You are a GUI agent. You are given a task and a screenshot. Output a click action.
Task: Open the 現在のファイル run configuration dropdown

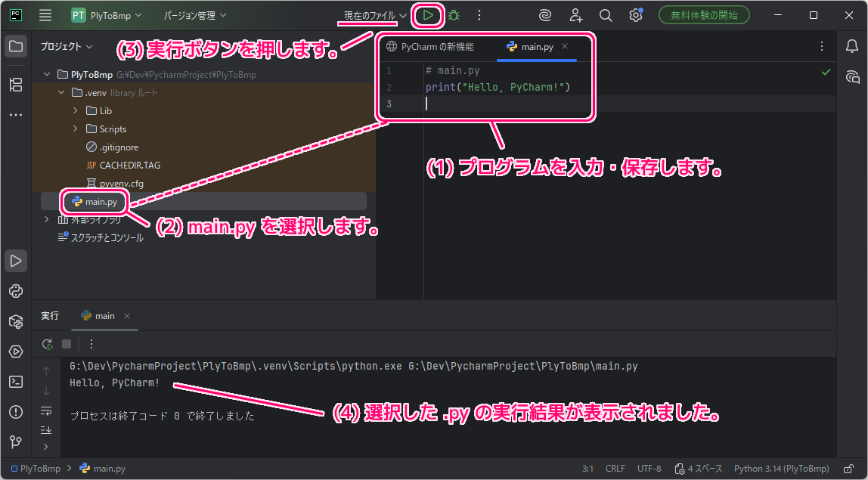tap(375, 15)
